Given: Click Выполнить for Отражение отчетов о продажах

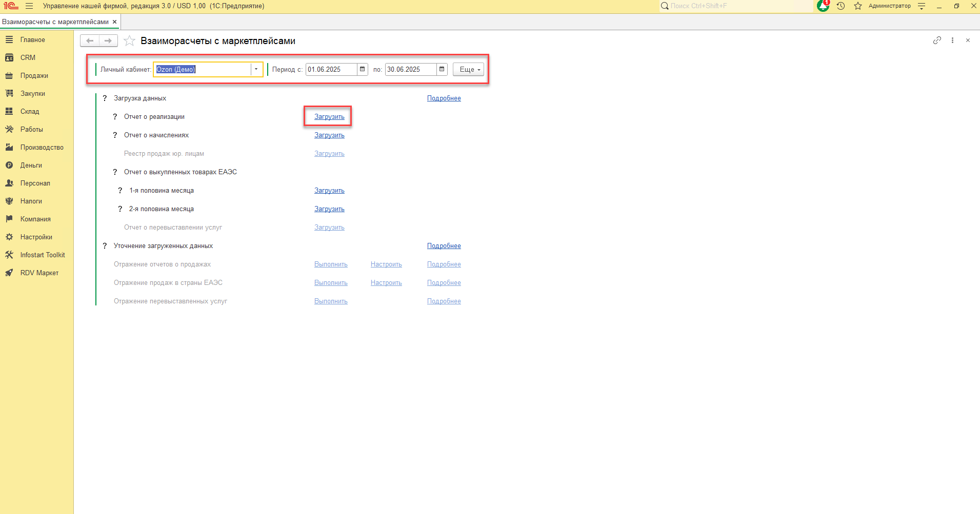Looking at the screenshot, I should click(x=331, y=264).
